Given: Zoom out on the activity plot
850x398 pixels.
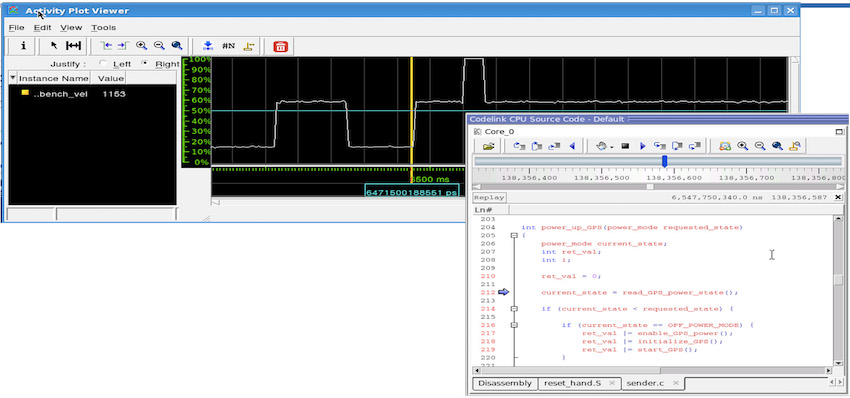Looking at the screenshot, I should pyautogui.click(x=159, y=46).
